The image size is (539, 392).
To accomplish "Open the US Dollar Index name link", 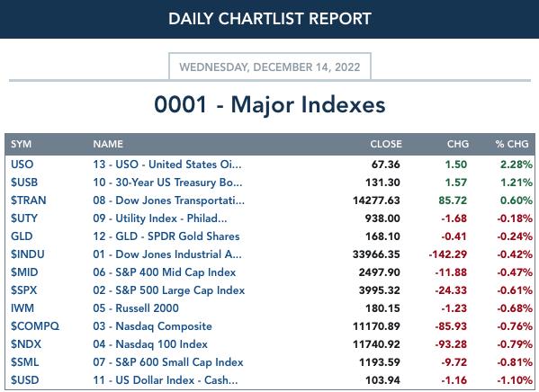I will click(x=166, y=380).
